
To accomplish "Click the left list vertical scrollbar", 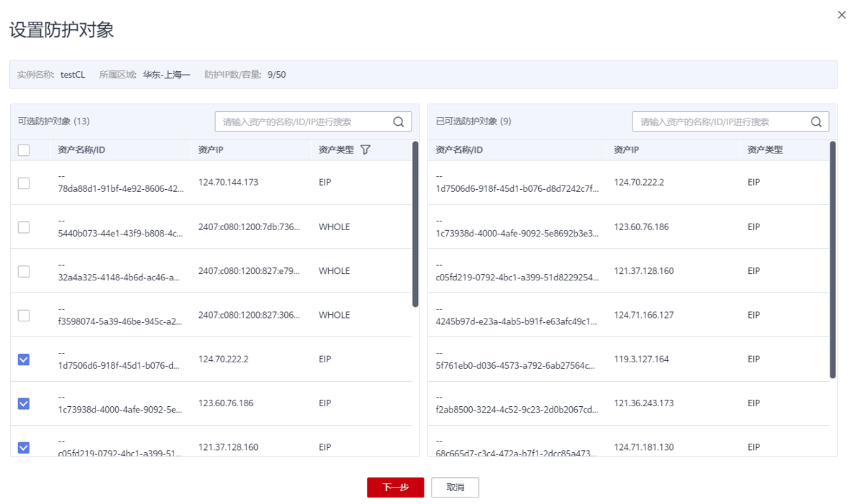I will (415, 224).
